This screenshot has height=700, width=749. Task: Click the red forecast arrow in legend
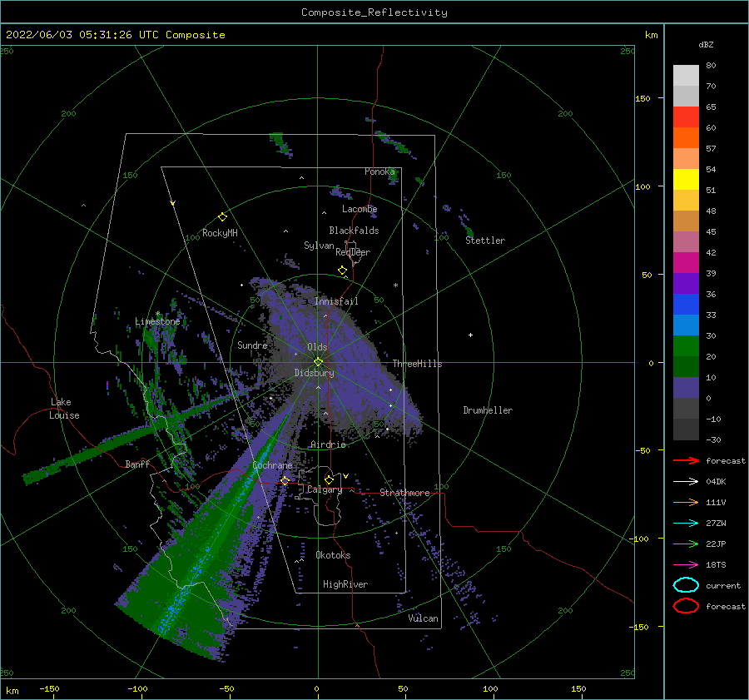[686, 460]
